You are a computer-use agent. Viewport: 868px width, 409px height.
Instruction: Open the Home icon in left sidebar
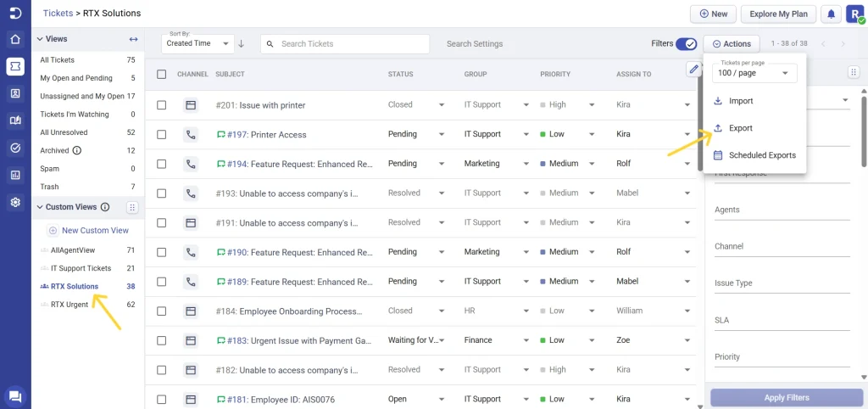(x=15, y=39)
